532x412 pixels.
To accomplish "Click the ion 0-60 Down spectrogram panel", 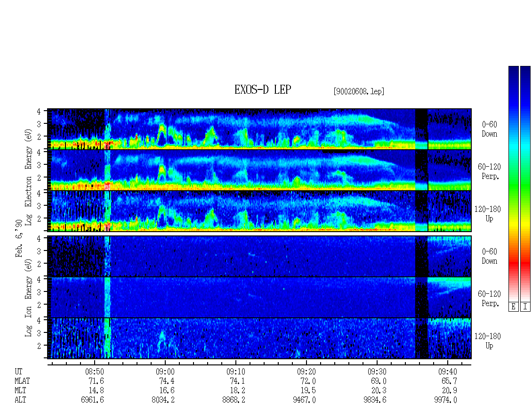I will point(259,256).
